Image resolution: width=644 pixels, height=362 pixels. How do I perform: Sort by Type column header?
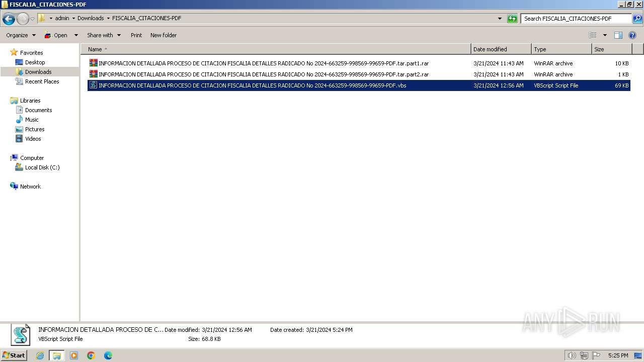coord(561,49)
